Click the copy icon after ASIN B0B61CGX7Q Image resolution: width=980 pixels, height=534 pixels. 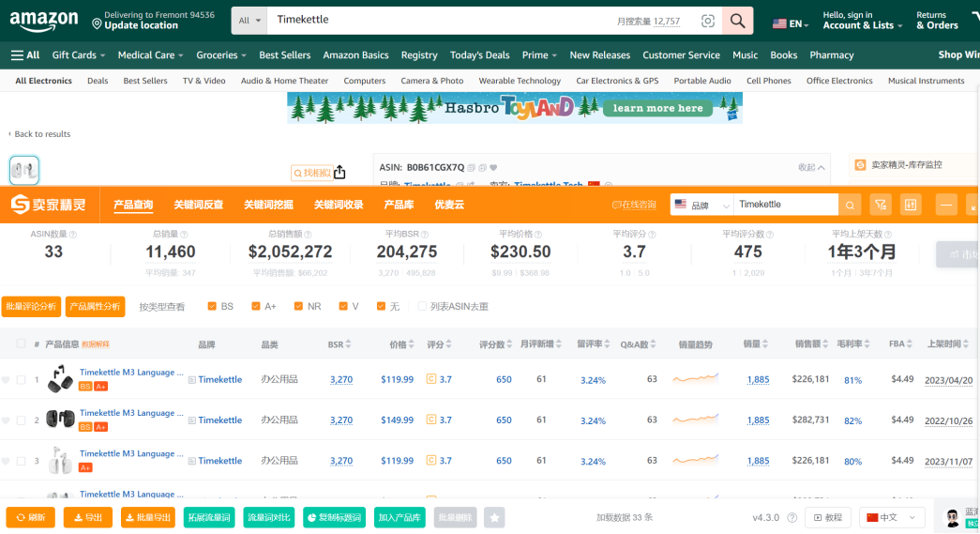pyautogui.click(x=472, y=168)
